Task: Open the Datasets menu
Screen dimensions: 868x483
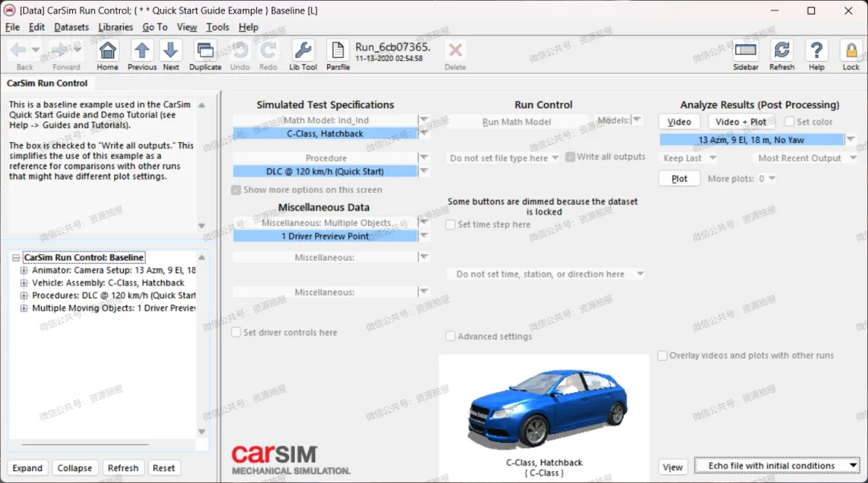Action: (72, 27)
